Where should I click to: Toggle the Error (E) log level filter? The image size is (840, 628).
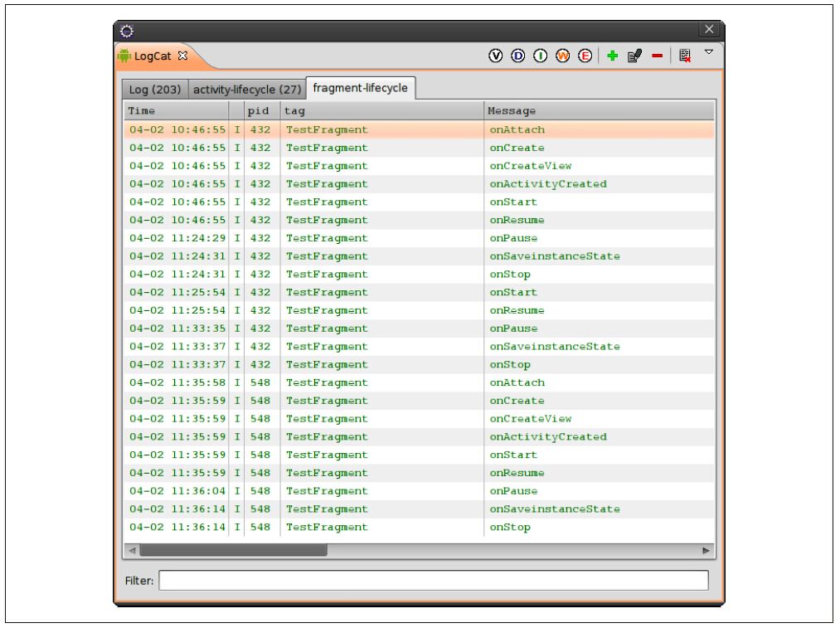point(585,56)
